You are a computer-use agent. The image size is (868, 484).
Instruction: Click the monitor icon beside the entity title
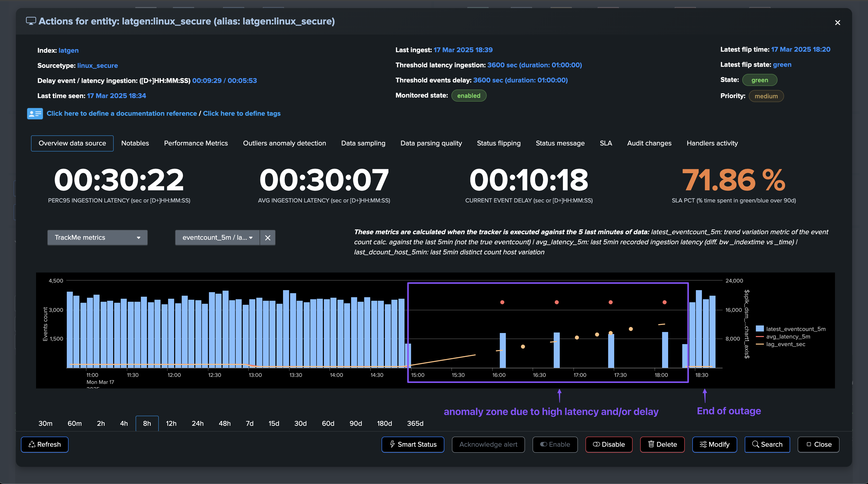tap(31, 21)
